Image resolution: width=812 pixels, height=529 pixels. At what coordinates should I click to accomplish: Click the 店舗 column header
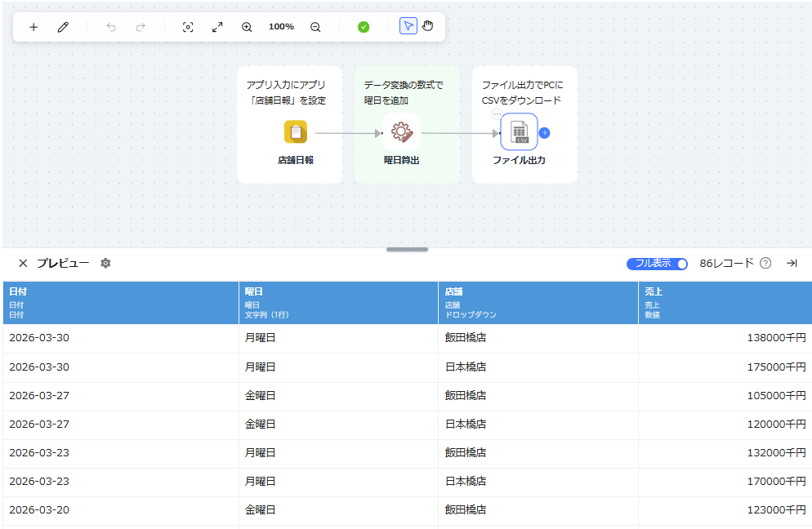click(538, 303)
